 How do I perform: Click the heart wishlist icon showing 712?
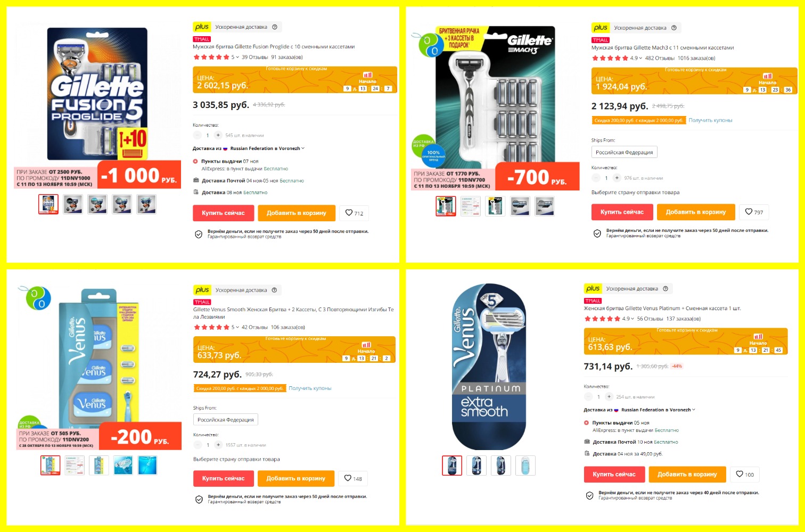coord(354,213)
